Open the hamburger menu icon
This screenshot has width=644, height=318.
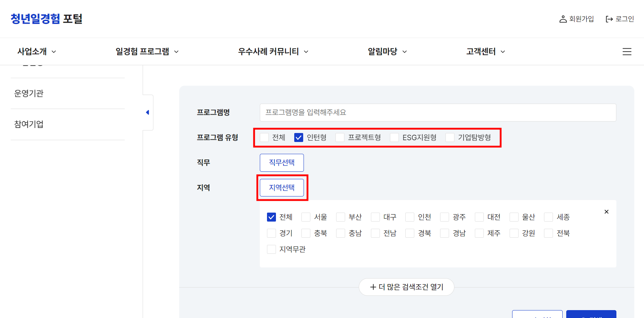[x=627, y=52]
